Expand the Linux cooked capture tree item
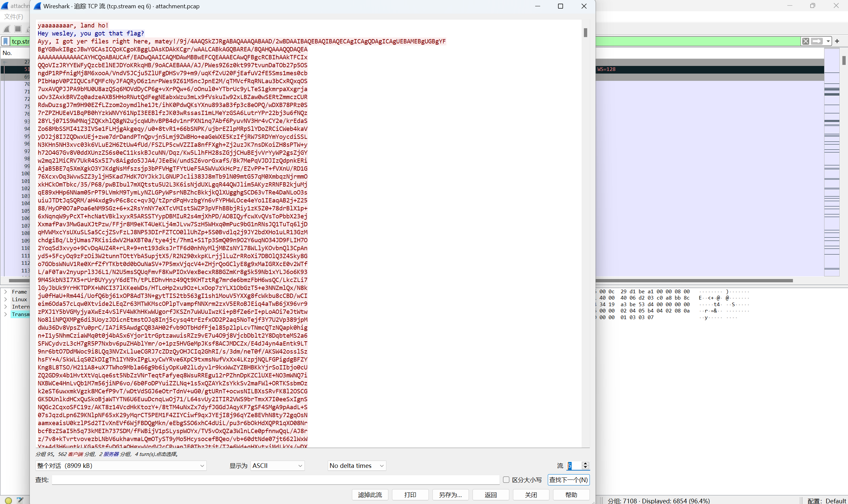This screenshot has height=504, width=848. pos(5,299)
